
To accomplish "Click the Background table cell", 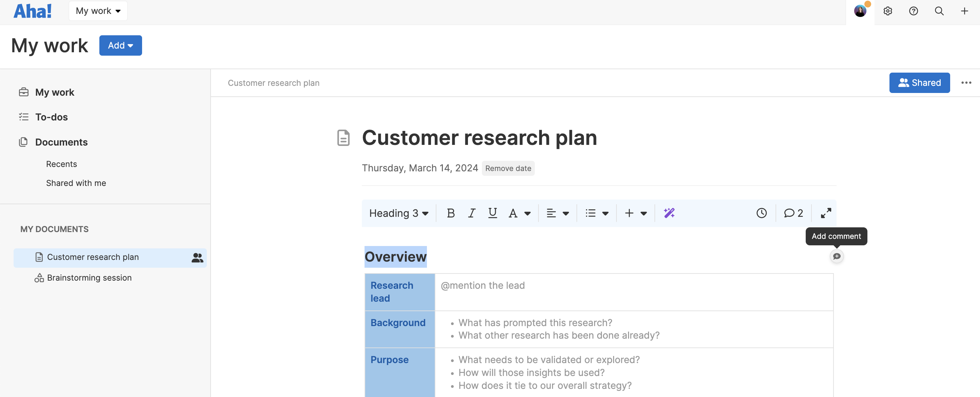I will (x=400, y=329).
